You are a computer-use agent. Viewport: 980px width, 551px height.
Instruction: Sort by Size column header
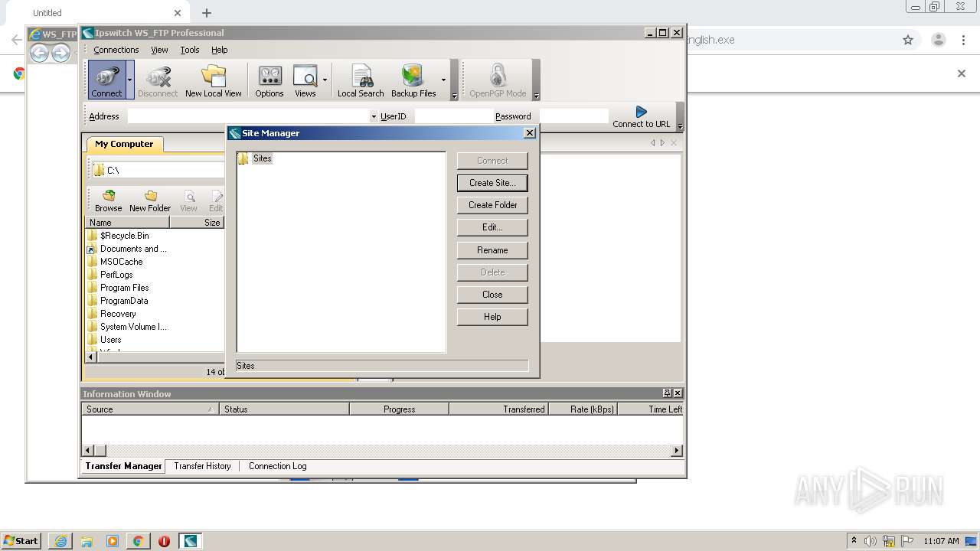pyautogui.click(x=198, y=222)
